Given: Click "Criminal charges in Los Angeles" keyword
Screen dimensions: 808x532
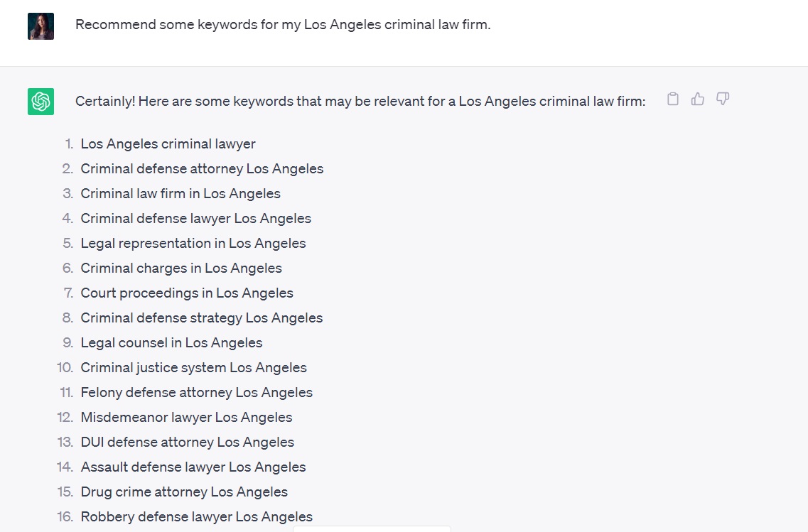Looking at the screenshot, I should [181, 268].
